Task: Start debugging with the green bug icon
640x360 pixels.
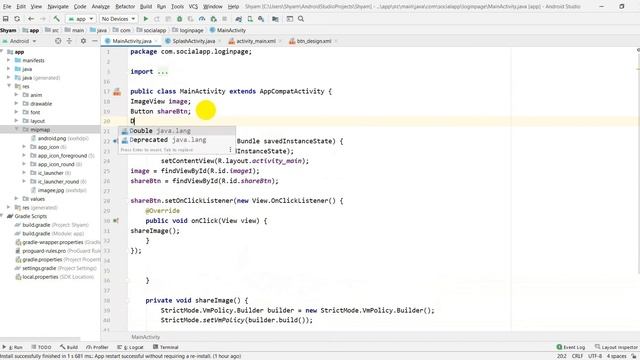Action: pos(179,19)
